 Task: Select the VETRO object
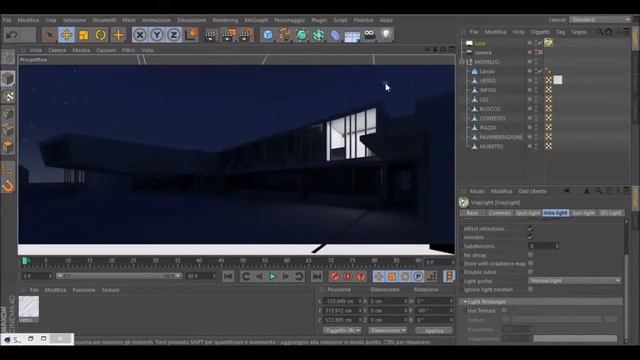point(487,81)
